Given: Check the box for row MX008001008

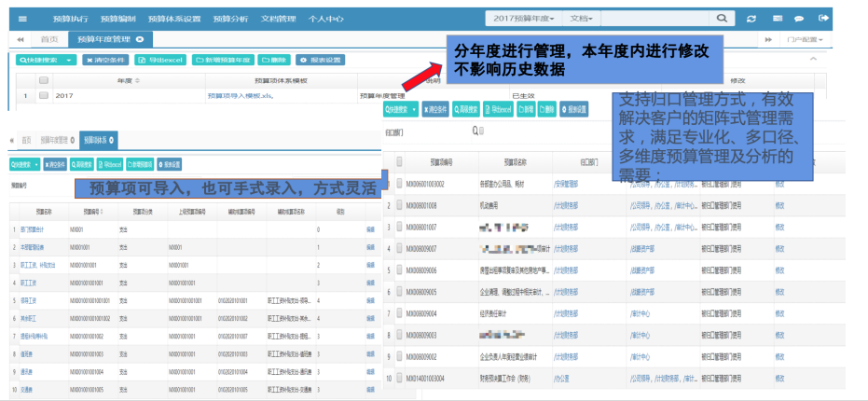Looking at the screenshot, I should pyautogui.click(x=398, y=204).
